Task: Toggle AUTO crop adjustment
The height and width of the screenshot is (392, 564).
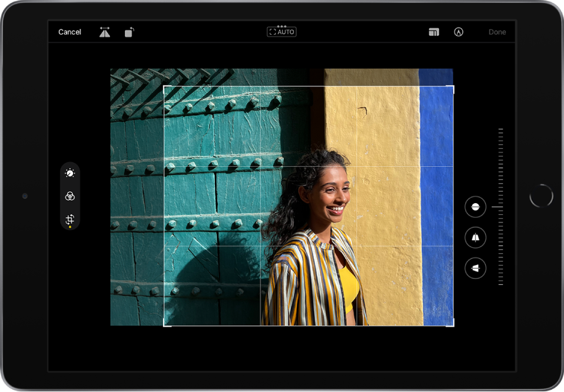Action: [282, 31]
